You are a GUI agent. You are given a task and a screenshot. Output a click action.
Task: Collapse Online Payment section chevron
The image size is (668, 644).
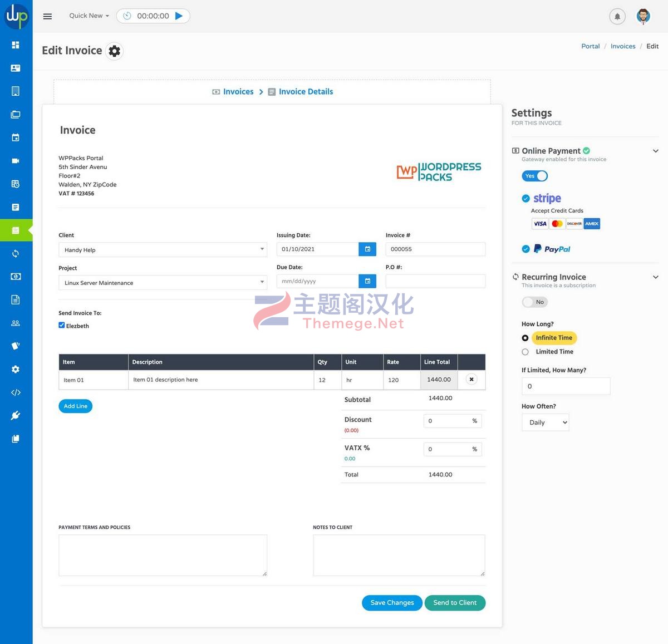coord(656,151)
